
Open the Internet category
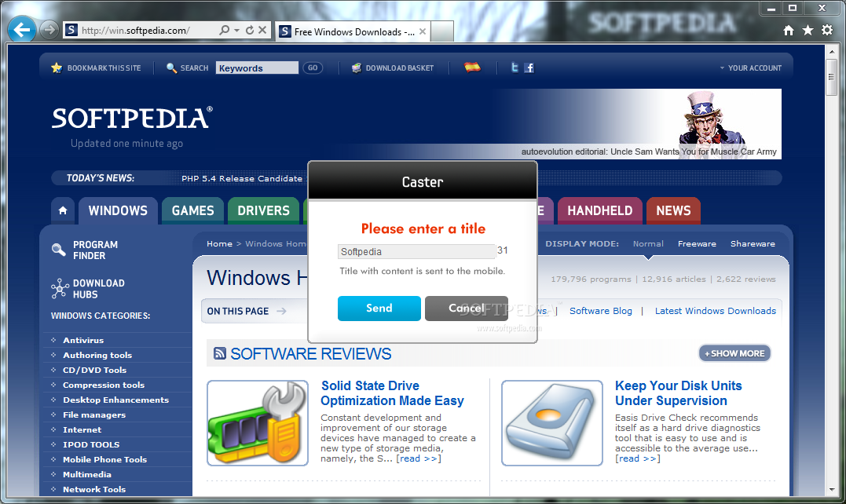tap(82, 429)
